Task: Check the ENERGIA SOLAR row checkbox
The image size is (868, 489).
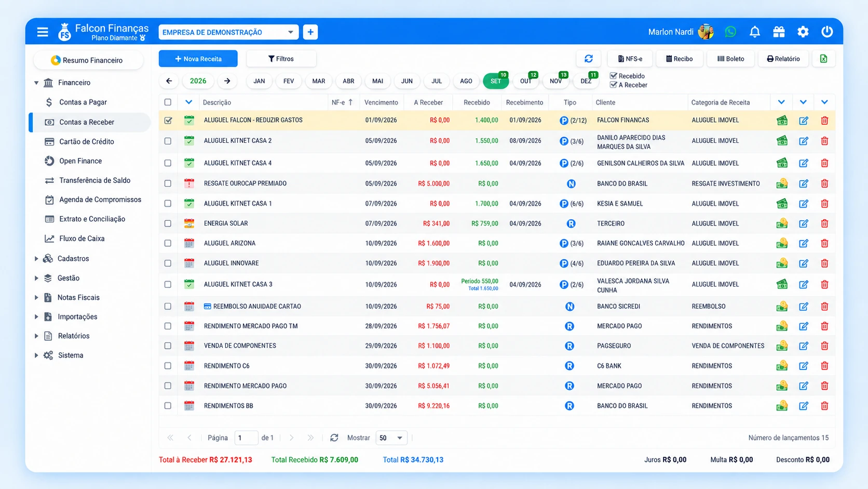Action: tap(168, 223)
